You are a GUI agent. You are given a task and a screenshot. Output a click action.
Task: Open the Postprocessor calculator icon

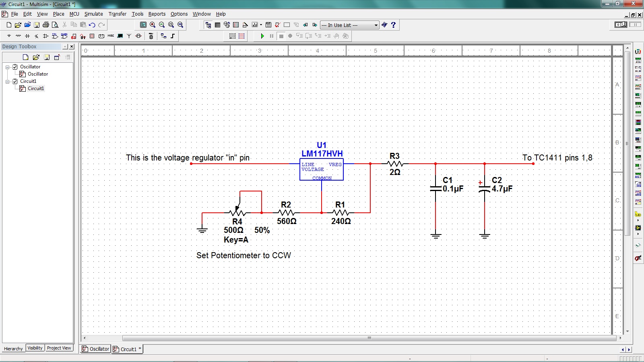click(x=268, y=25)
